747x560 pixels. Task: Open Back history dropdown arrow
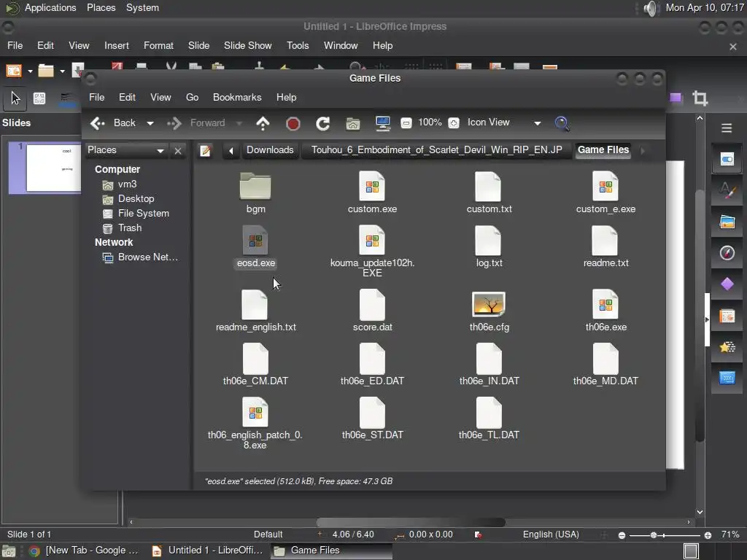(x=150, y=123)
